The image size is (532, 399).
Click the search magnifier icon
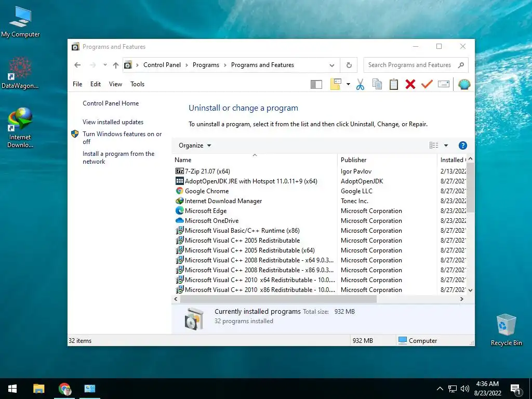(x=461, y=65)
